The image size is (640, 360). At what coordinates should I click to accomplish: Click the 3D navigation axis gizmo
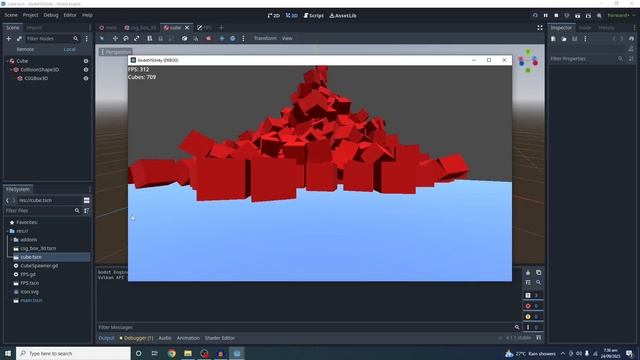click(x=528, y=61)
